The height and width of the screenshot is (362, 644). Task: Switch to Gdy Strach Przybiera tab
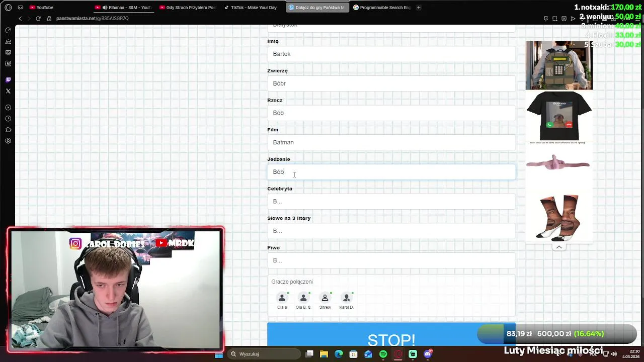pos(188,8)
